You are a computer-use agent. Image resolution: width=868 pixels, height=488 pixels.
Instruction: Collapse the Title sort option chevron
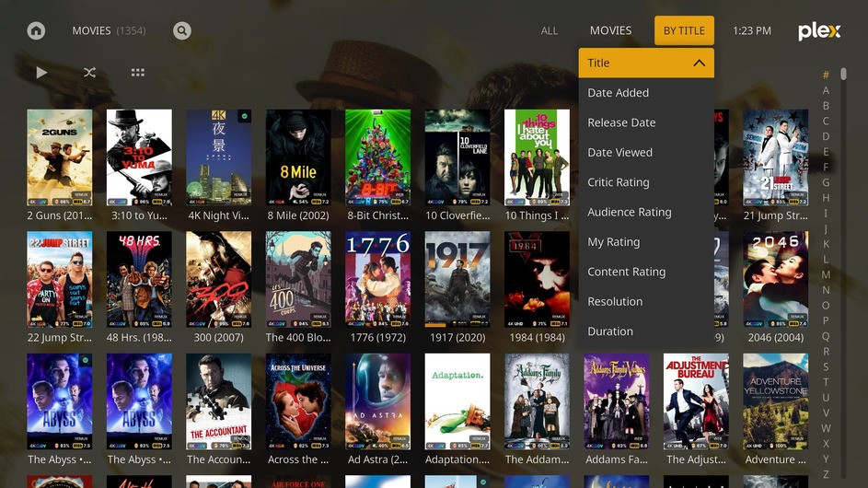700,64
